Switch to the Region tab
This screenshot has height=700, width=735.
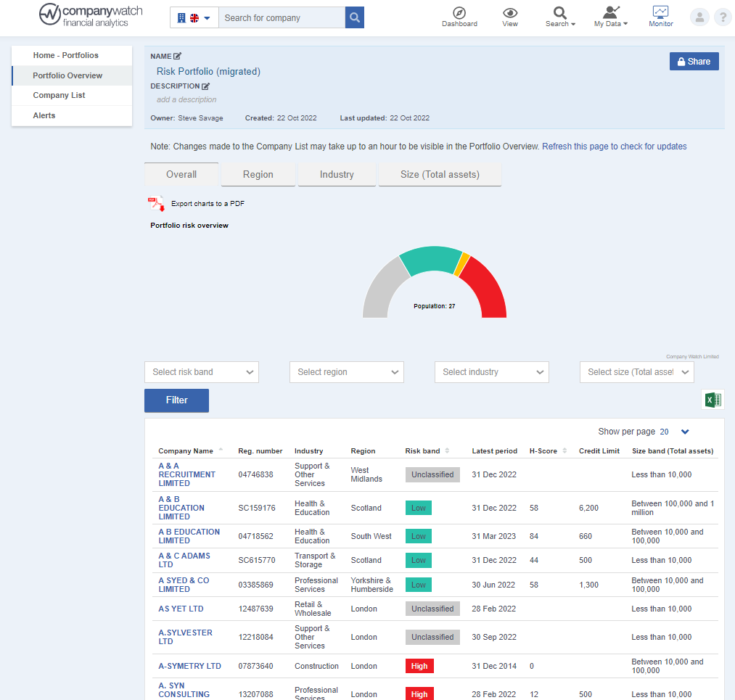tap(258, 174)
